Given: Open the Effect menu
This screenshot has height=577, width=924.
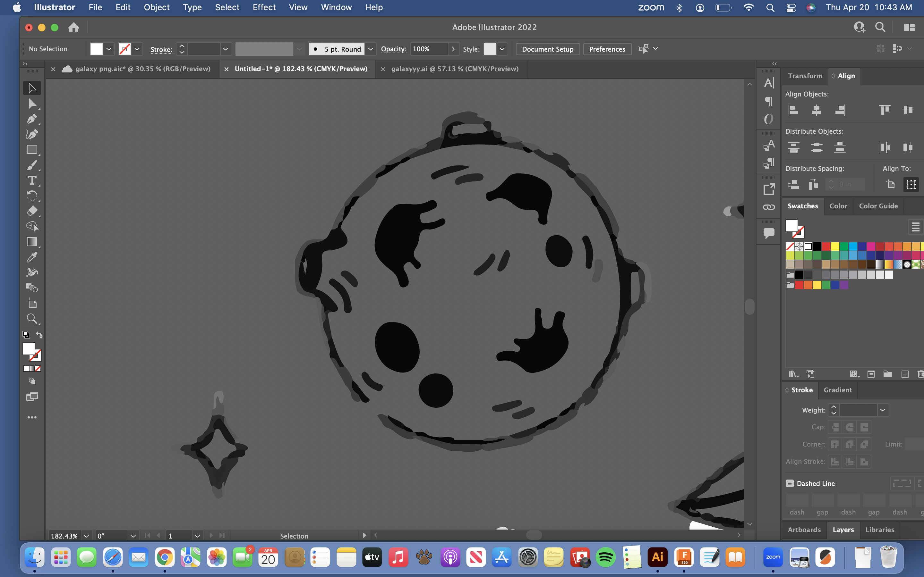Looking at the screenshot, I should (x=263, y=7).
